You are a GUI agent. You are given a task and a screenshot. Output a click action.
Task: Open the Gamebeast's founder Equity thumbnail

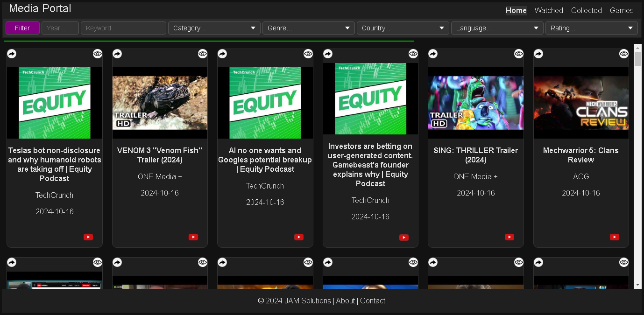tap(370, 99)
